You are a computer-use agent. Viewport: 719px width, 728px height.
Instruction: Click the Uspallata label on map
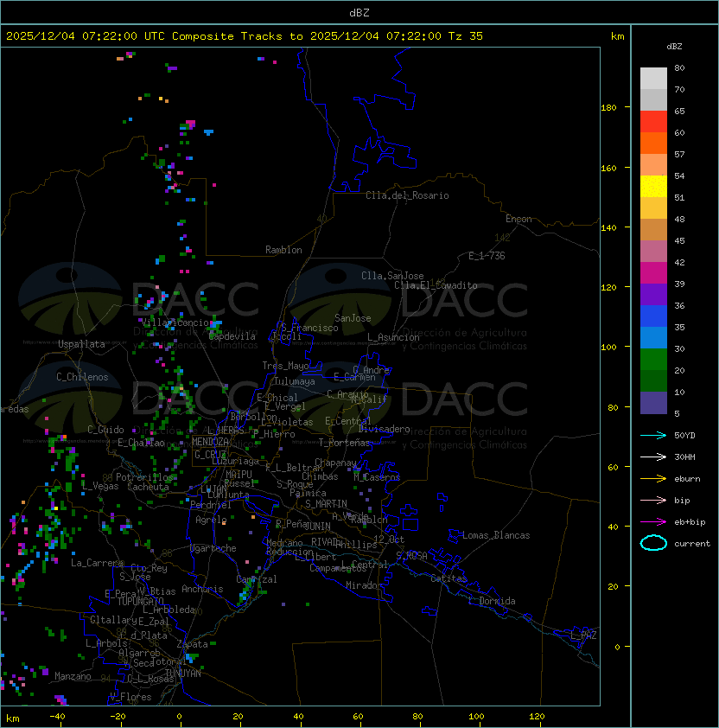pyautogui.click(x=81, y=344)
